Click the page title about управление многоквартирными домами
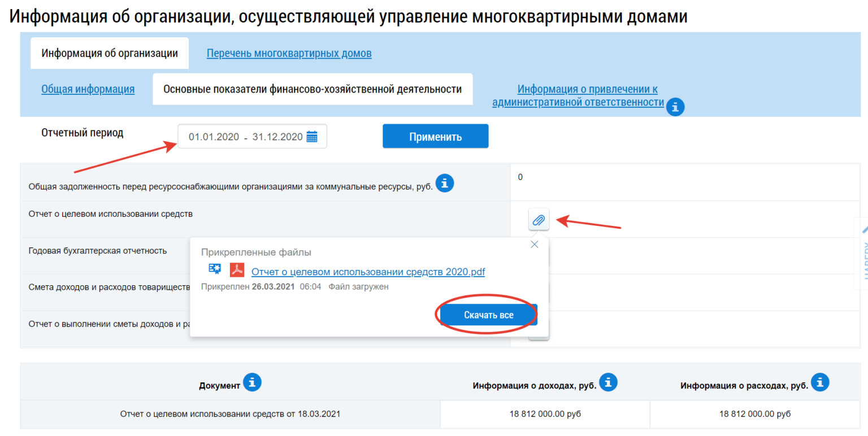Viewport: 868px width, 436px height. click(349, 16)
